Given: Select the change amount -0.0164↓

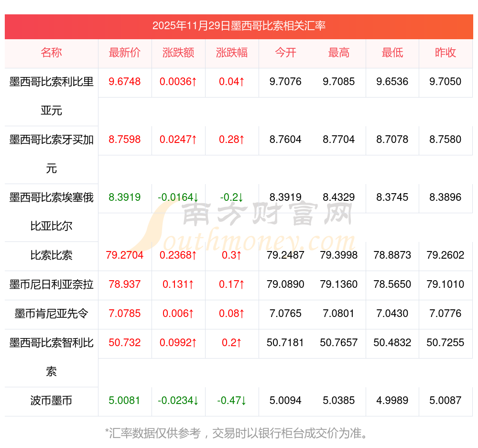Looking at the screenshot, I should coord(178,197).
